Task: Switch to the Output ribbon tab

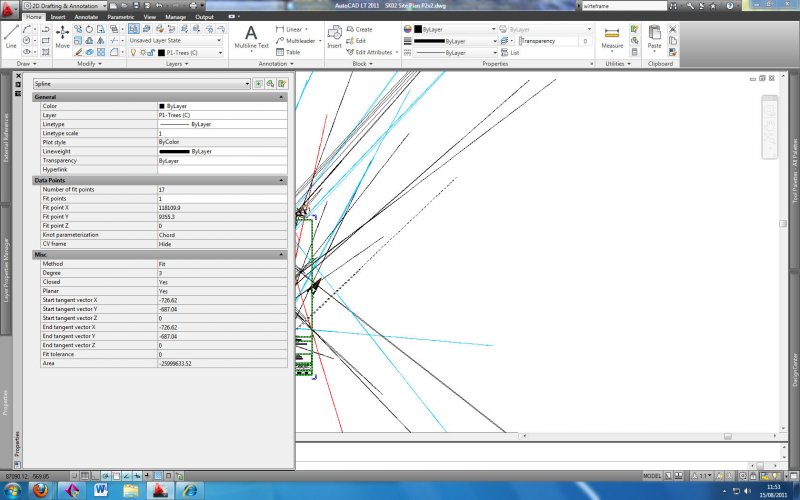Action: pos(204,17)
